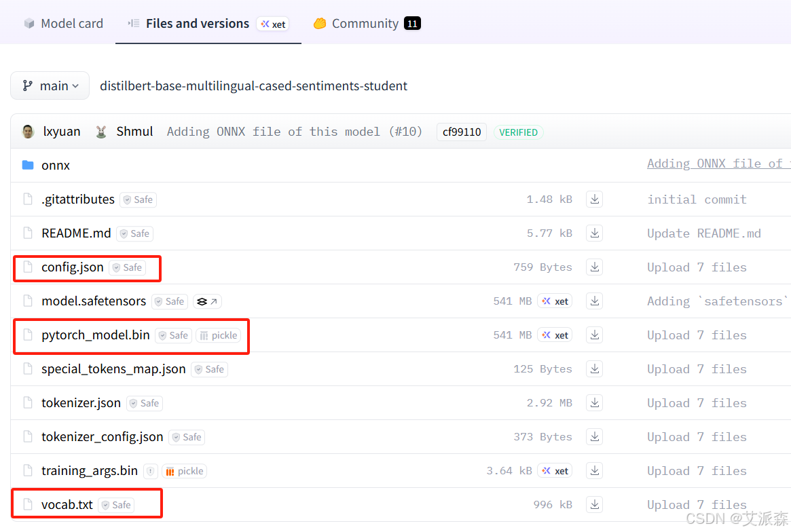Download the model.safetensors file

pos(594,301)
